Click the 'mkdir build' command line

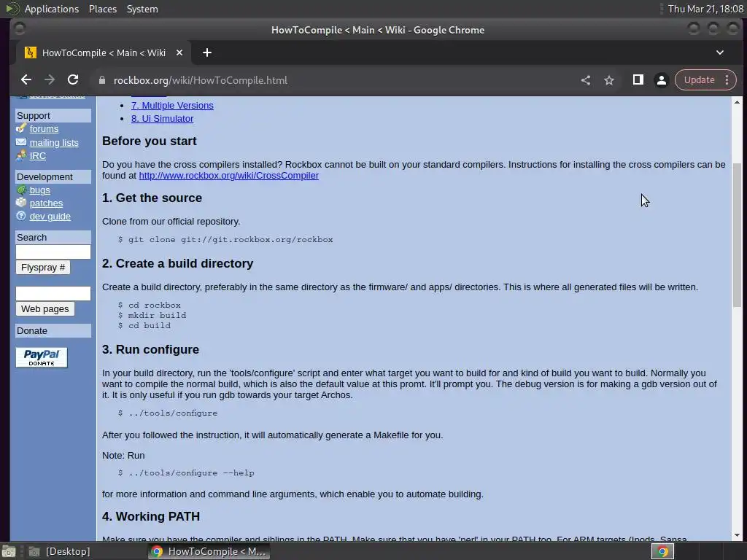(152, 315)
